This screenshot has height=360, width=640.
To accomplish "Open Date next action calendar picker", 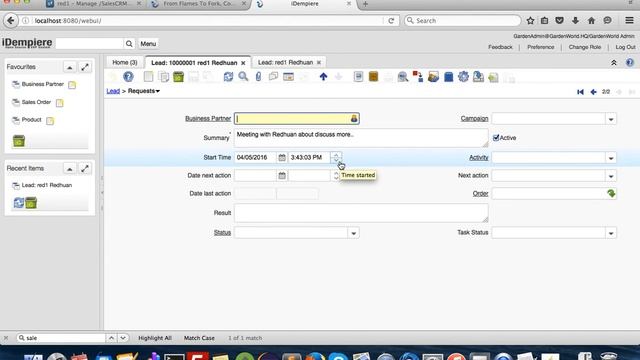I will [282, 176].
